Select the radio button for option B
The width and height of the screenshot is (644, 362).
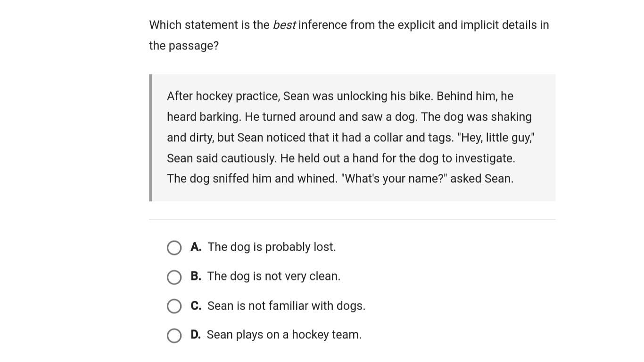(x=174, y=277)
